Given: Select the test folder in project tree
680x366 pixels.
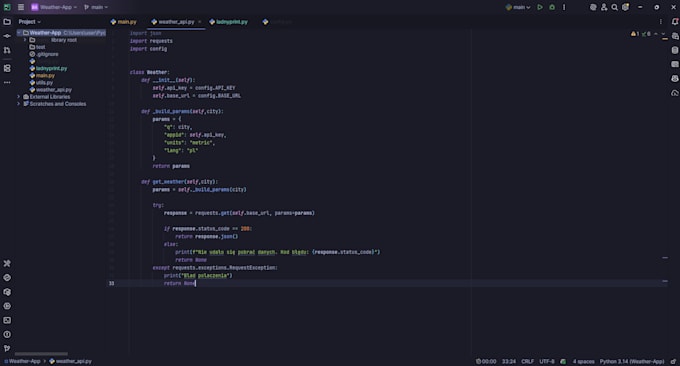Looking at the screenshot, I should tap(37, 47).
